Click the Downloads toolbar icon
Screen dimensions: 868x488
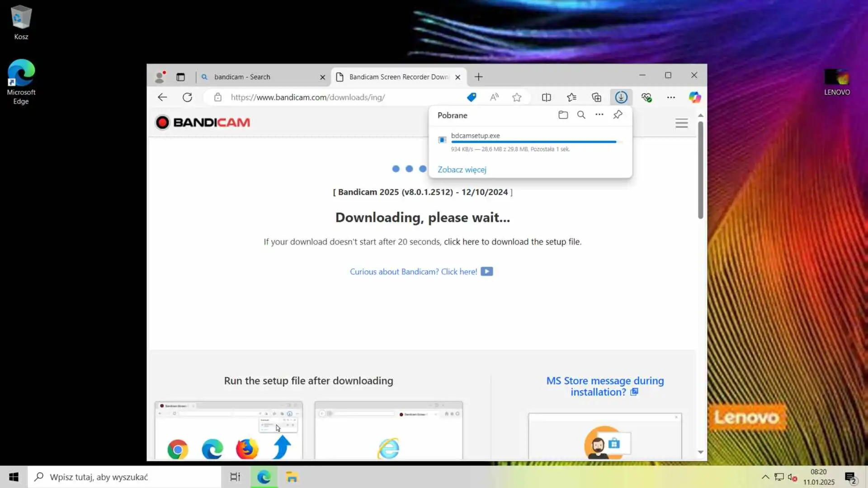click(621, 97)
